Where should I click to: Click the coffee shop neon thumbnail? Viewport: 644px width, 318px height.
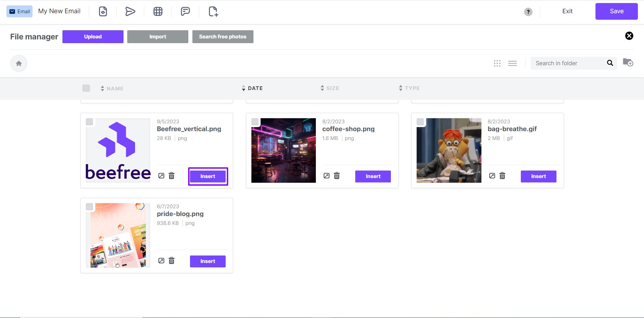point(284,151)
